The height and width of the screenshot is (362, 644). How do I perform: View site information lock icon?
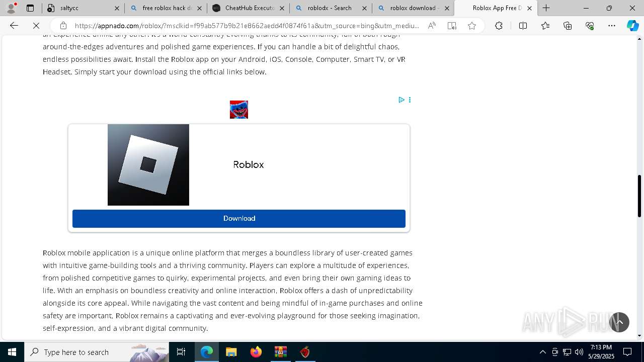click(63, 26)
